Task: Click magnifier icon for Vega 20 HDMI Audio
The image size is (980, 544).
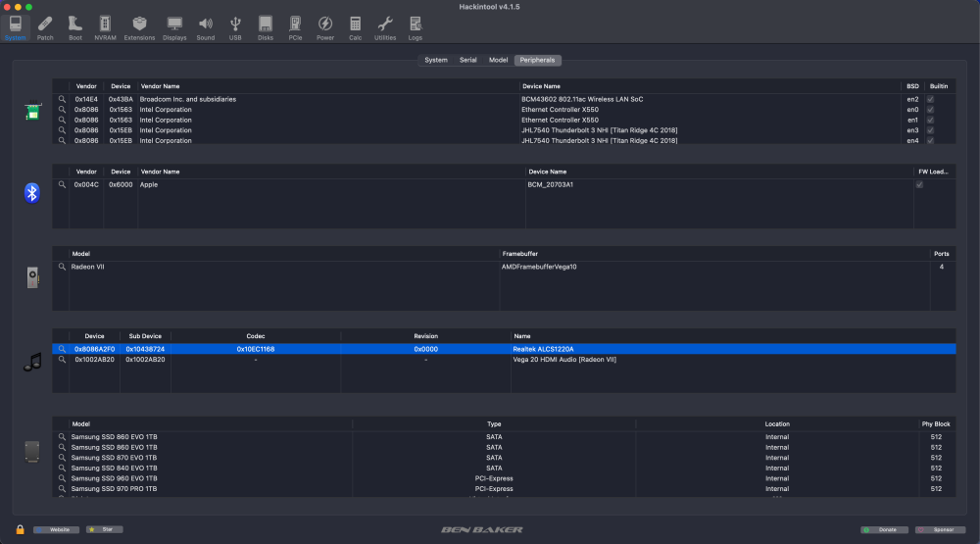Action: click(62, 360)
